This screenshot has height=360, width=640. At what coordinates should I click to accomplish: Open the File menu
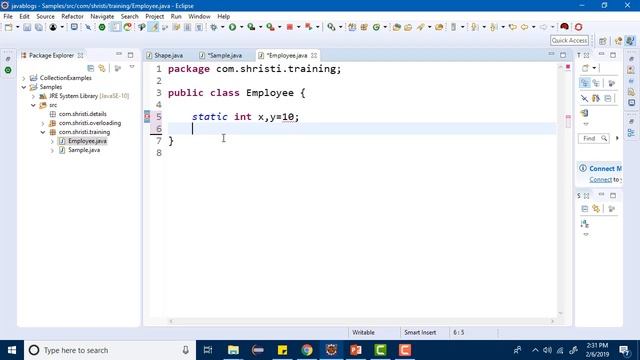pyautogui.click(x=8, y=16)
